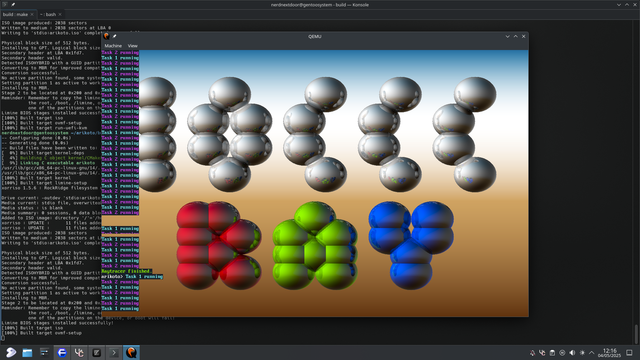Maximize the QEMU window
Viewport: 640px width, 360px height.
(x=516, y=36)
